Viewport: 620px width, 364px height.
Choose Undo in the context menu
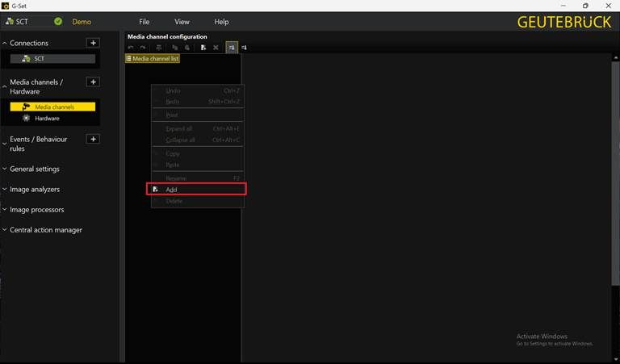point(198,90)
